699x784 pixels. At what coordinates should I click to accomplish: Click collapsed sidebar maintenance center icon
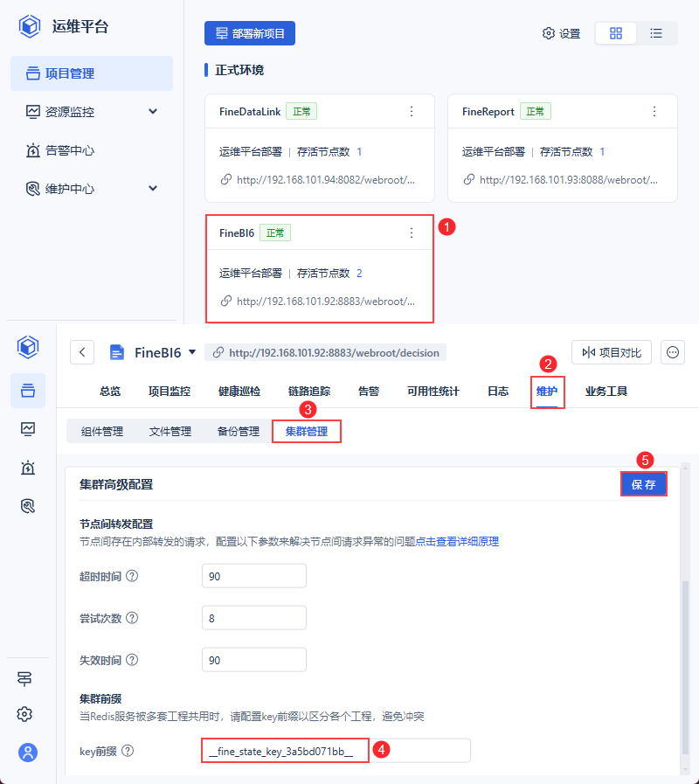(x=28, y=506)
